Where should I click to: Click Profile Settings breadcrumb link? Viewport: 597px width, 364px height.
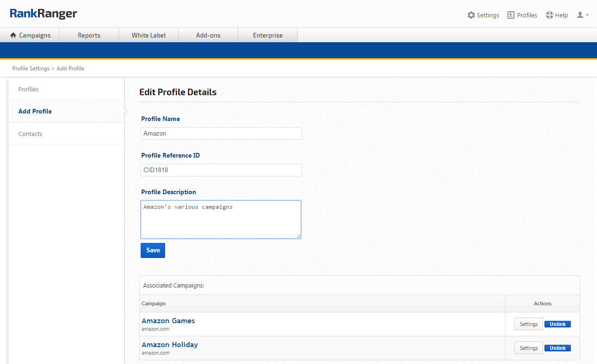(31, 68)
